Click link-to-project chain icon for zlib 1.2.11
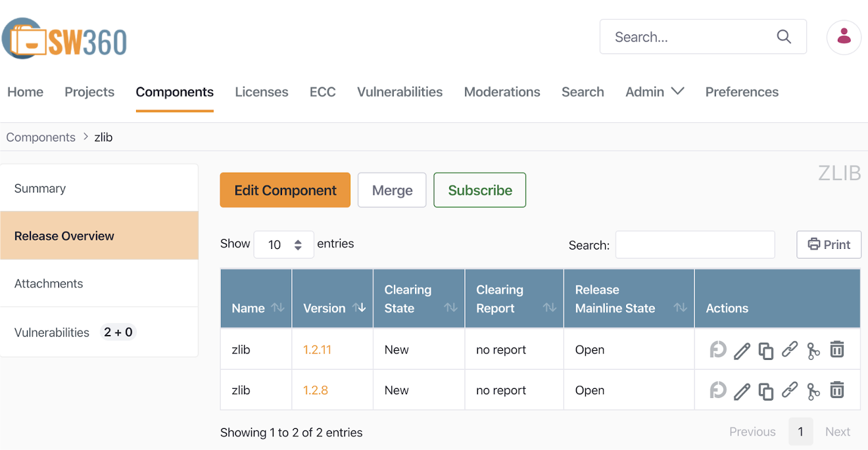Image resolution: width=868 pixels, height=450 pixels. point(790,349)
